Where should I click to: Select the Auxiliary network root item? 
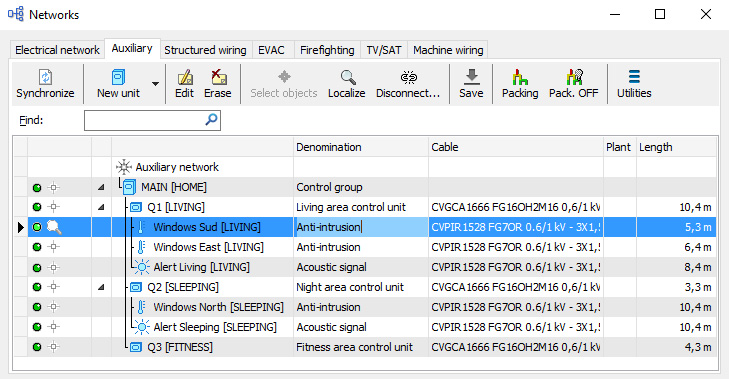[x=177, y=167]
